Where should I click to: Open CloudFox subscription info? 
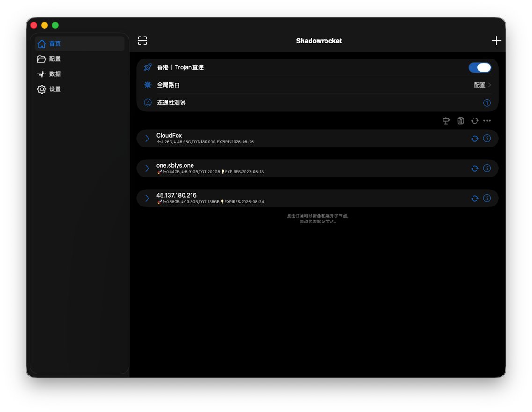(487, 139)
